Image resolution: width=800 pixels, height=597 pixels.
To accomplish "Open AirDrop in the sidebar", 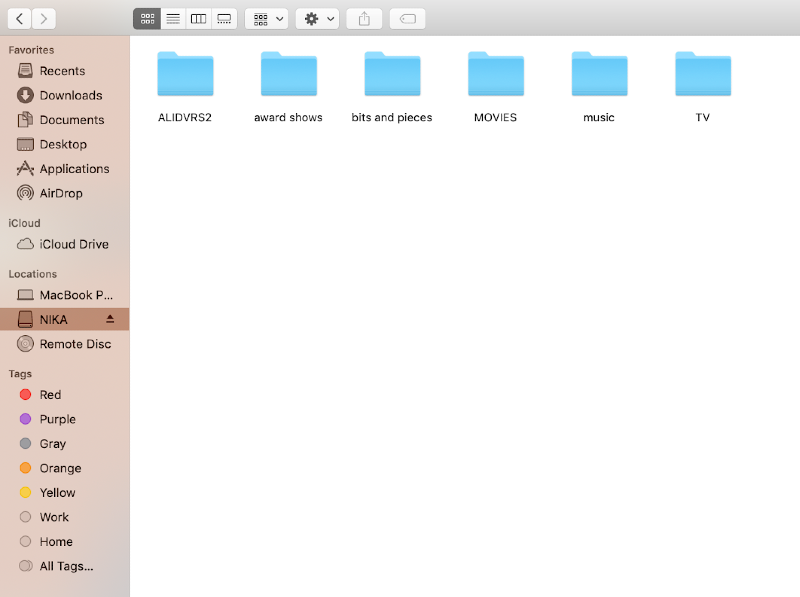I will (x=65, y=193).
